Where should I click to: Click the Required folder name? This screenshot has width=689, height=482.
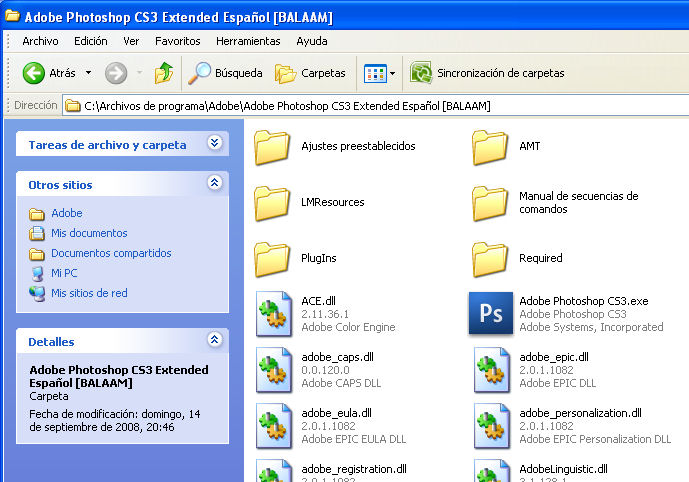tap(540, 258)
